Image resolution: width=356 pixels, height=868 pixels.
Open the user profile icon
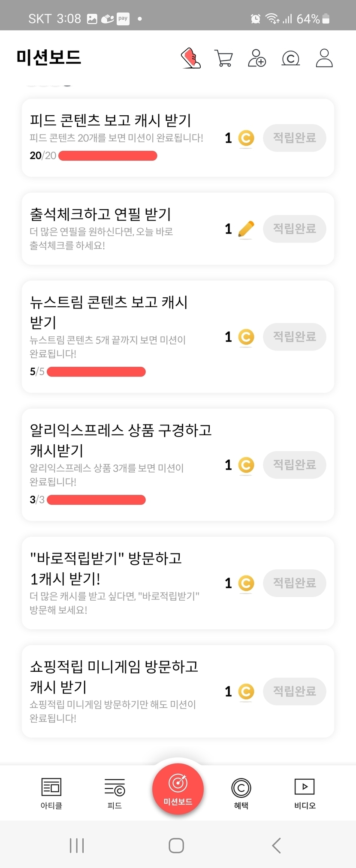324,58
